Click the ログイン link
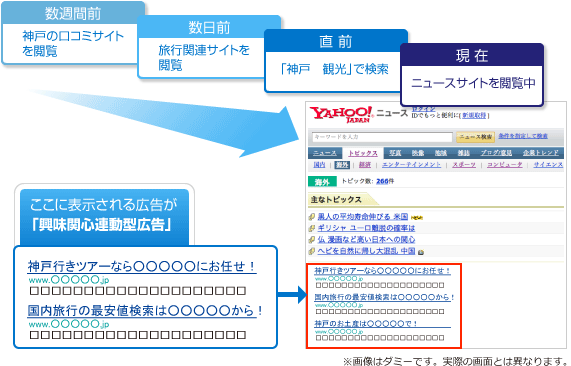 pos(424,109)
